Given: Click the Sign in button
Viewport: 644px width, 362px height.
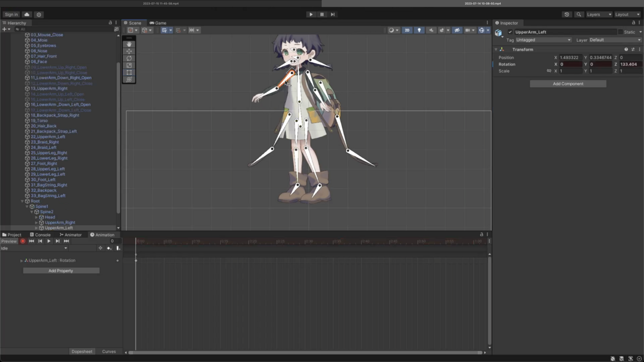Looking at the screenshot, I should tap(11, 14).
